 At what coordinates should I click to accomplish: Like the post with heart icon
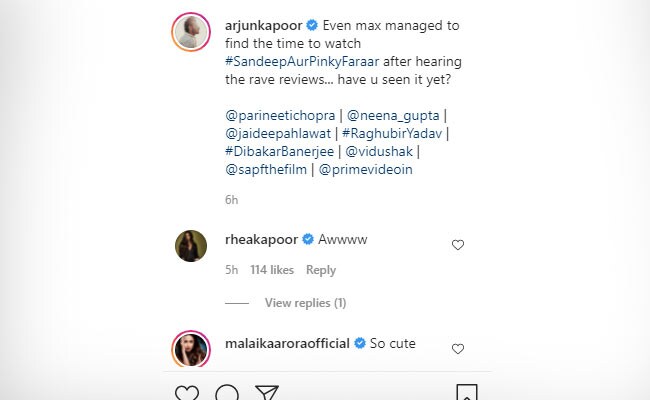click(186, 391)
